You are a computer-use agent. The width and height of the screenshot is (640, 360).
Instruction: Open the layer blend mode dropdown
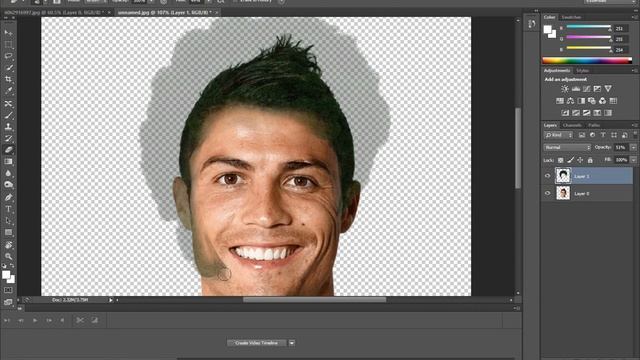point(567,147)
